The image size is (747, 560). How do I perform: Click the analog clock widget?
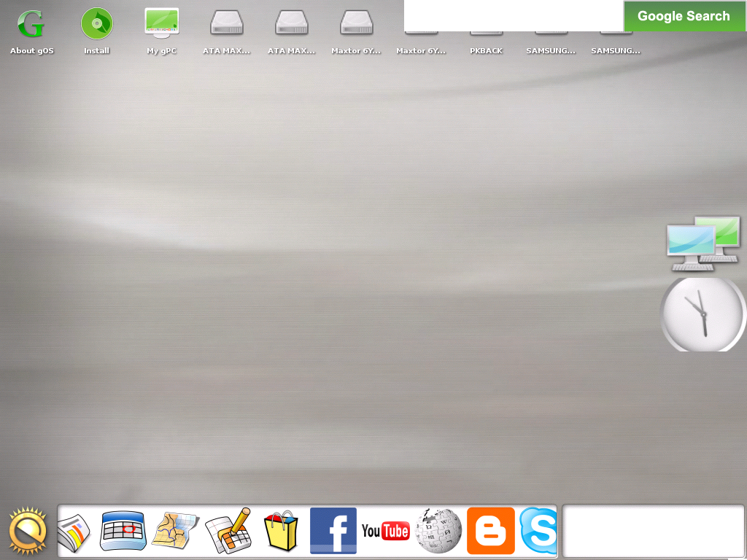(703, 314)
